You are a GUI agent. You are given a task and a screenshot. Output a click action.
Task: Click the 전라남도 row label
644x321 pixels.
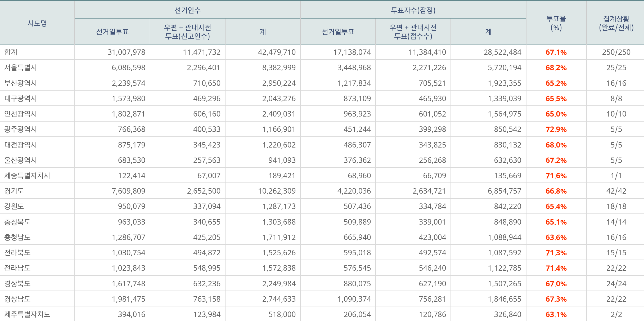point(17,268)
